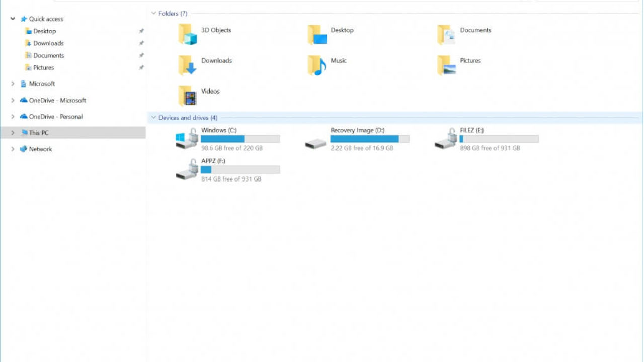Click the This PC computer icon
Screen dimensions: 644x362
click(24, 133)
